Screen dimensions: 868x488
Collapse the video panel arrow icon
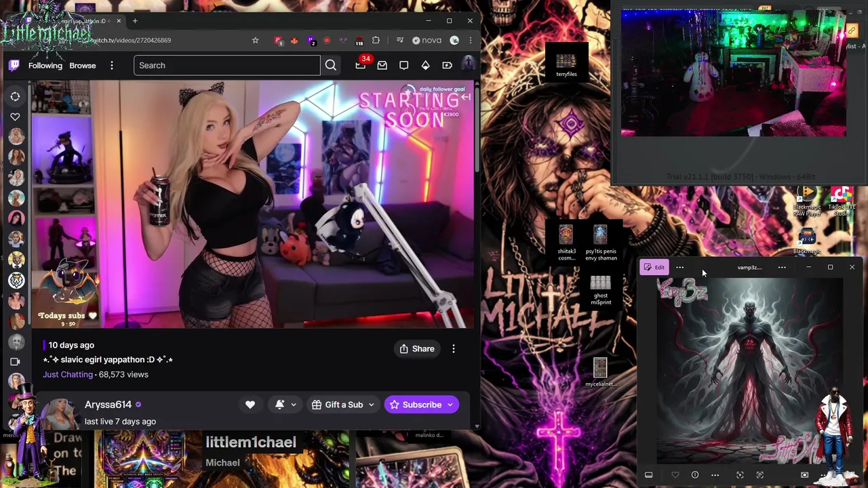click(466, 97)
